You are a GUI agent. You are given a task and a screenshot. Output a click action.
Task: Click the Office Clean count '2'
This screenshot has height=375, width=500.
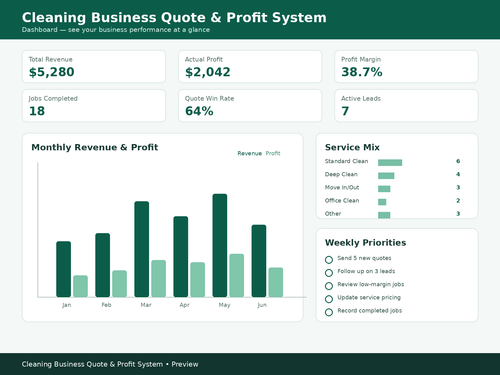coord(458,201)
